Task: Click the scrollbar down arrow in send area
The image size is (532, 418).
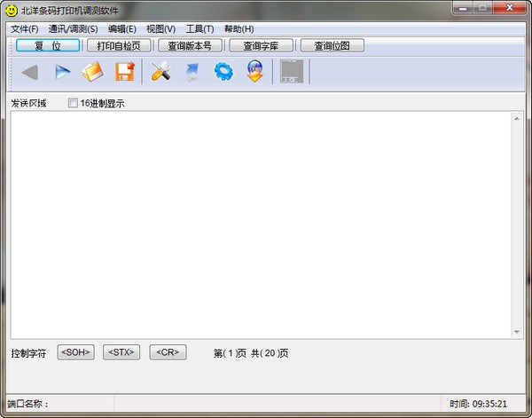Action: click(516, 332)
